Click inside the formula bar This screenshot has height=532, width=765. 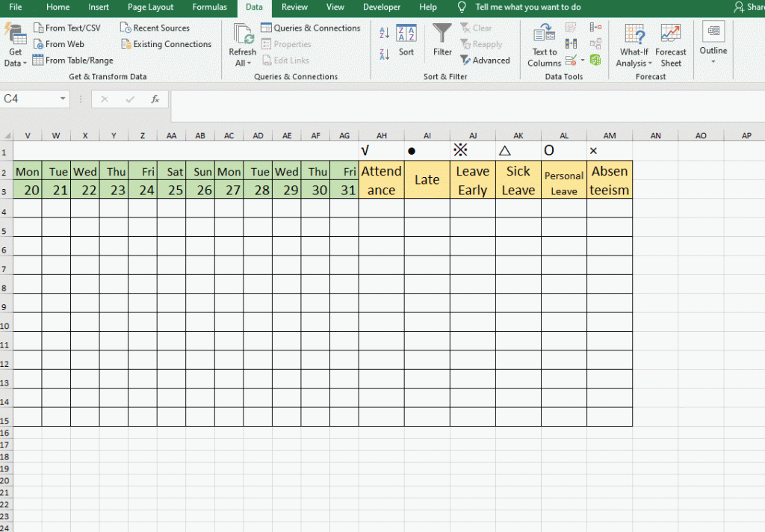tap(468, 105)
